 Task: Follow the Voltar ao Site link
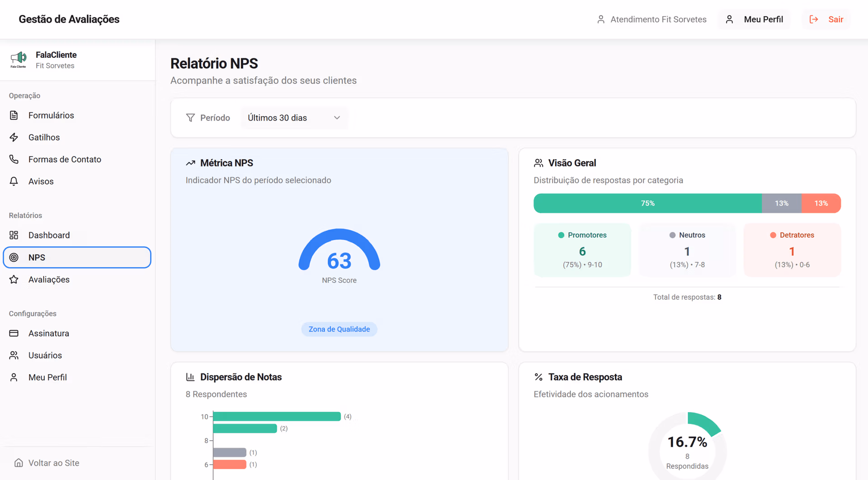[x=53, y=463]
